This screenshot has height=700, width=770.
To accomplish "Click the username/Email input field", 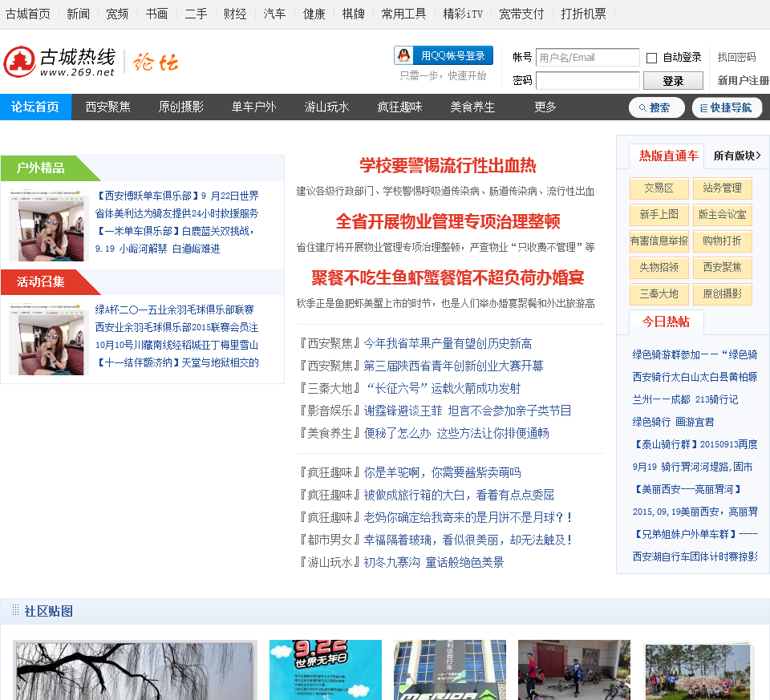I will (587, 58).
